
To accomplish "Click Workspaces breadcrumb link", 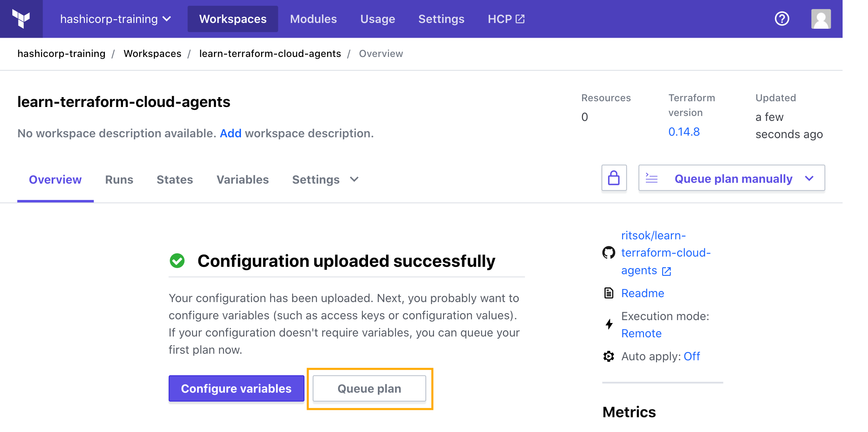I will [152, 54].
